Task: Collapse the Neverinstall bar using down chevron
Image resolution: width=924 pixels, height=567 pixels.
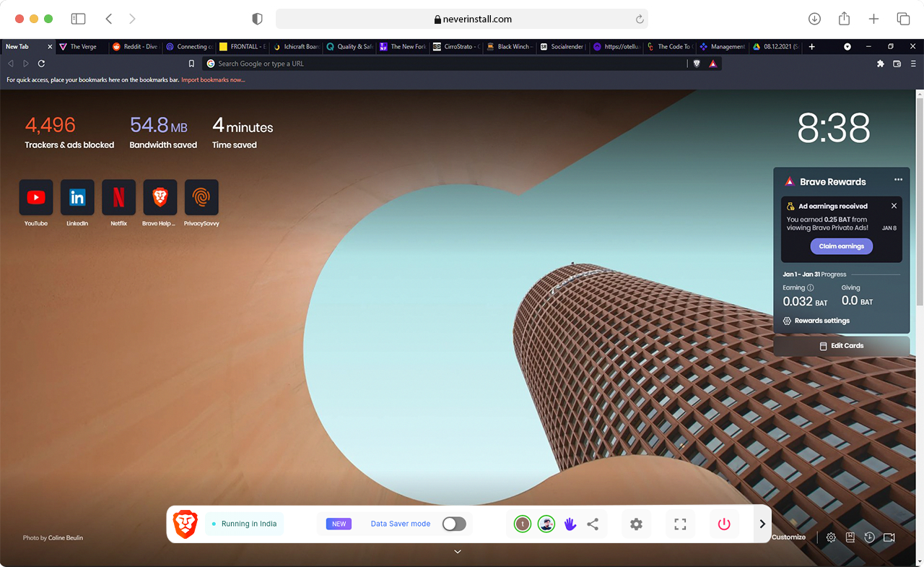Action: 458,552
